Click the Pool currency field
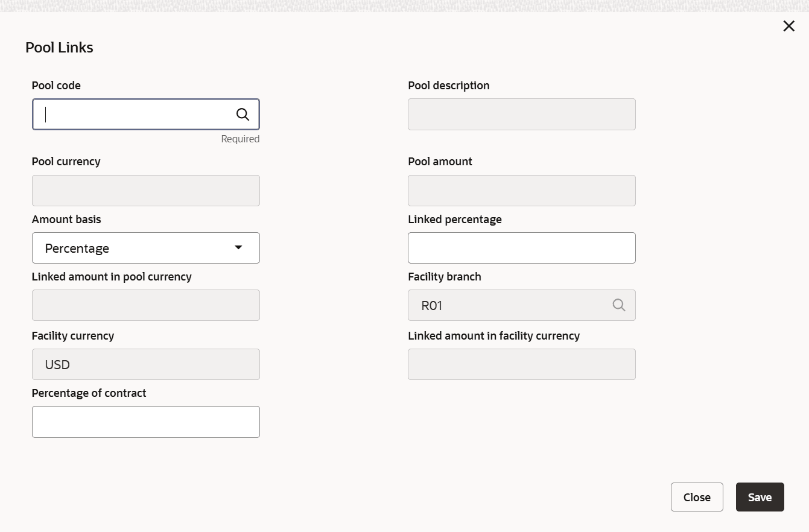Screen dimensions: 809x532 pos(145,191)
